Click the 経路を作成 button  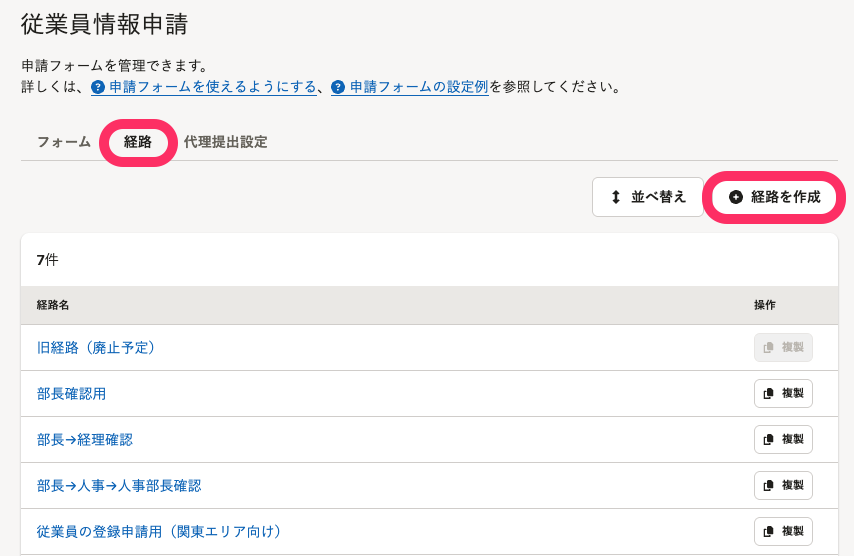(774, 197)
